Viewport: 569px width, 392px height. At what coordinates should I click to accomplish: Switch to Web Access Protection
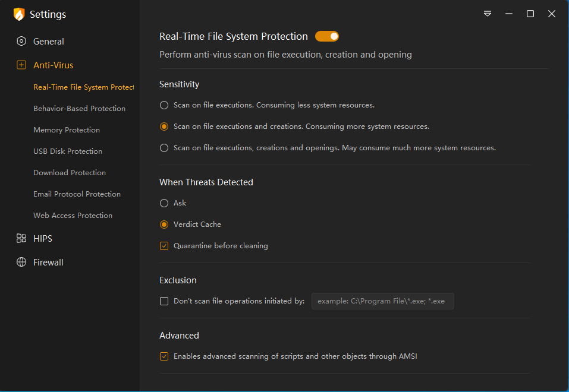73,216
